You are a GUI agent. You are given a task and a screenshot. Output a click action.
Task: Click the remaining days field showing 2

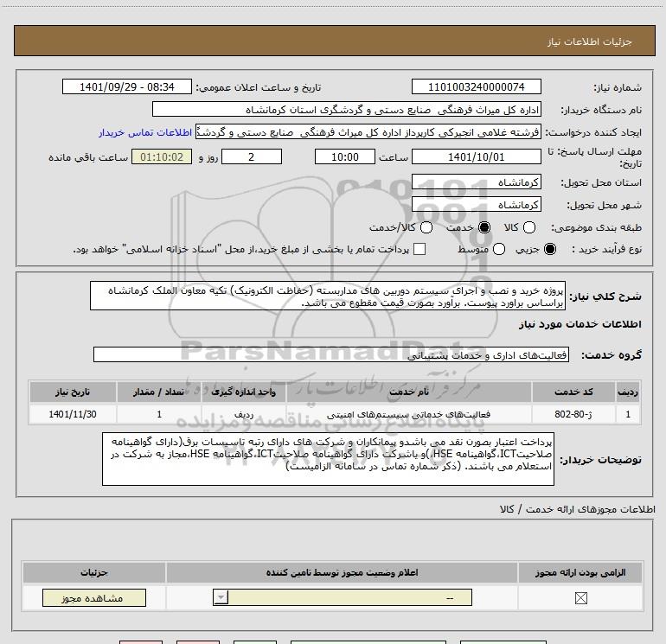coord(252,156)
